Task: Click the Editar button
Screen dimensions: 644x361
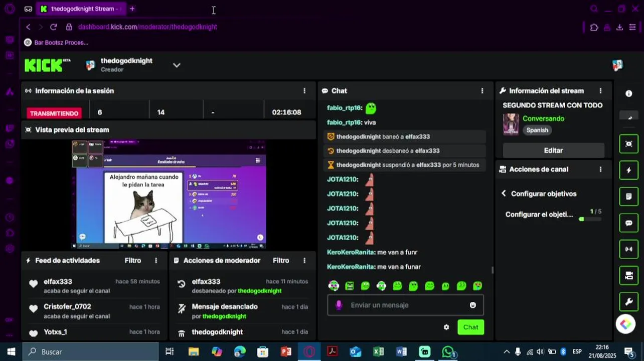Action: 553,150
